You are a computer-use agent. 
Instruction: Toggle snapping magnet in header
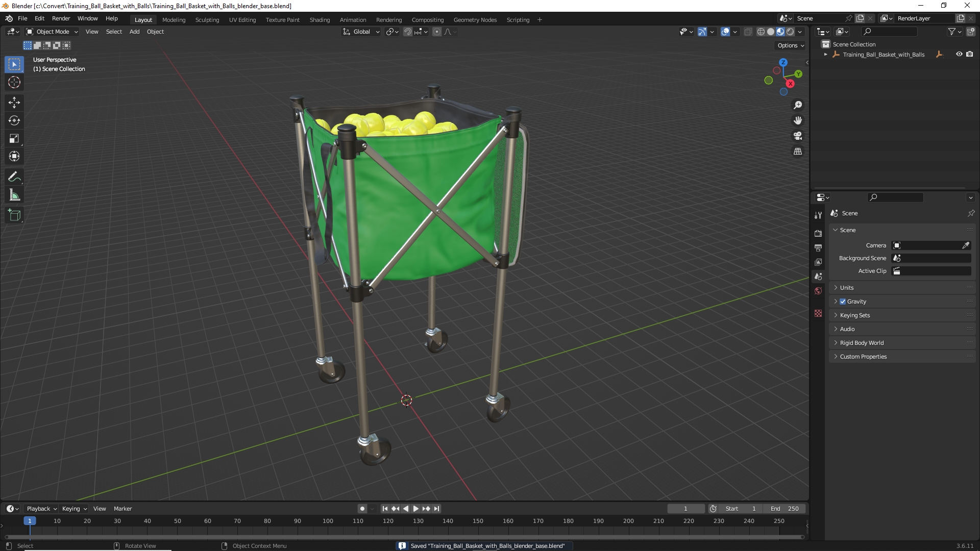click(407, 32)
